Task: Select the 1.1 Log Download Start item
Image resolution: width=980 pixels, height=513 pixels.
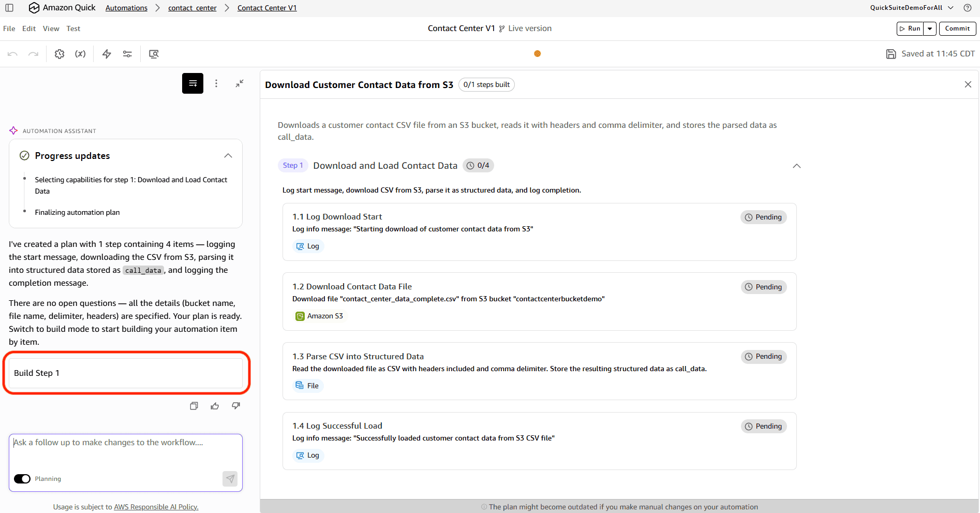Action: tap(539, 232)
